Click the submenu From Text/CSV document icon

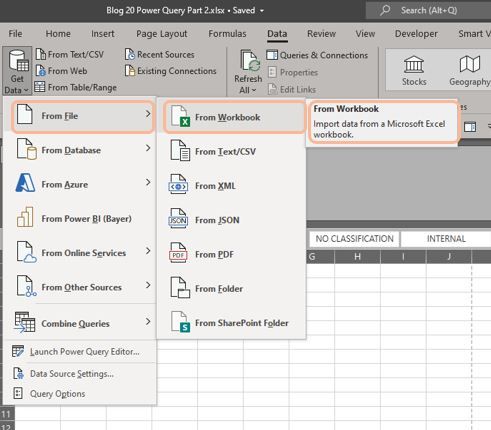180,151
